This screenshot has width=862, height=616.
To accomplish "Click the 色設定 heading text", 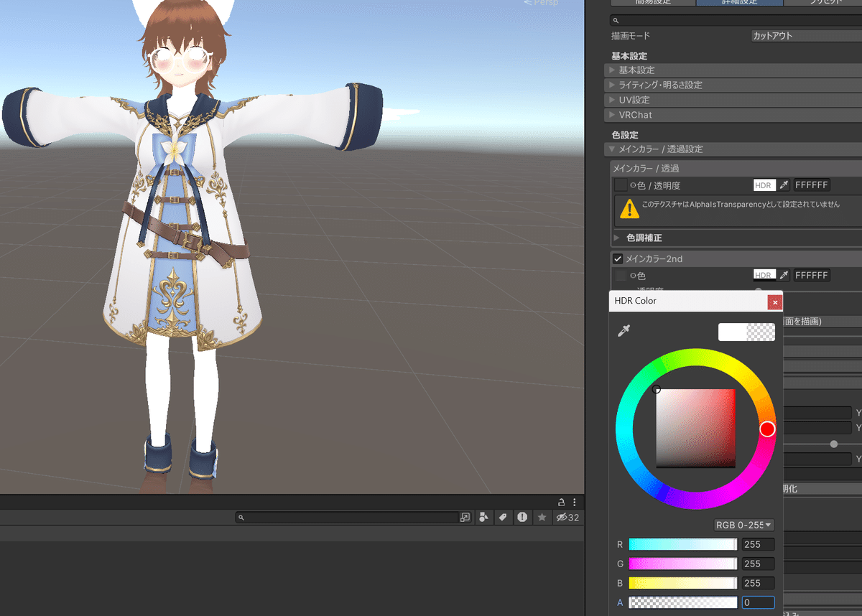I will coord(625,134).
